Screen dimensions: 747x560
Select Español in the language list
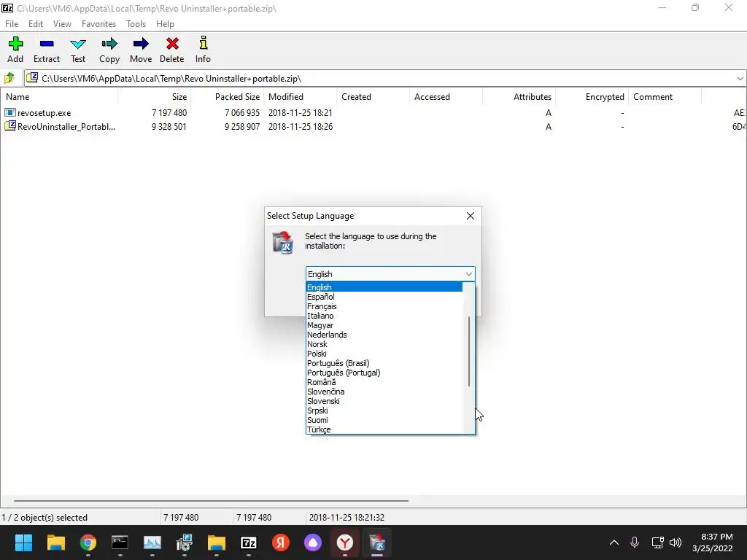[384, 297]
